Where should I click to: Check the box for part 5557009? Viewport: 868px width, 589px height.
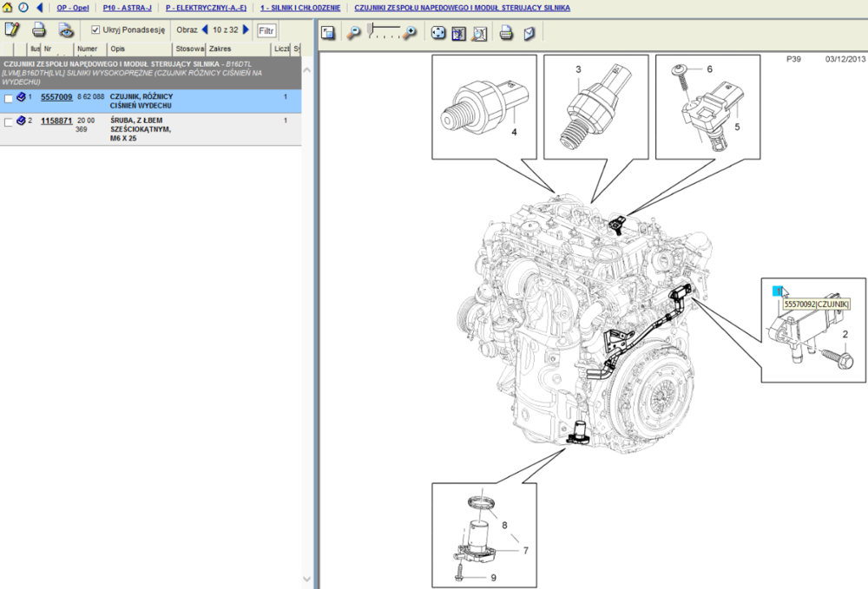[9, 100]
